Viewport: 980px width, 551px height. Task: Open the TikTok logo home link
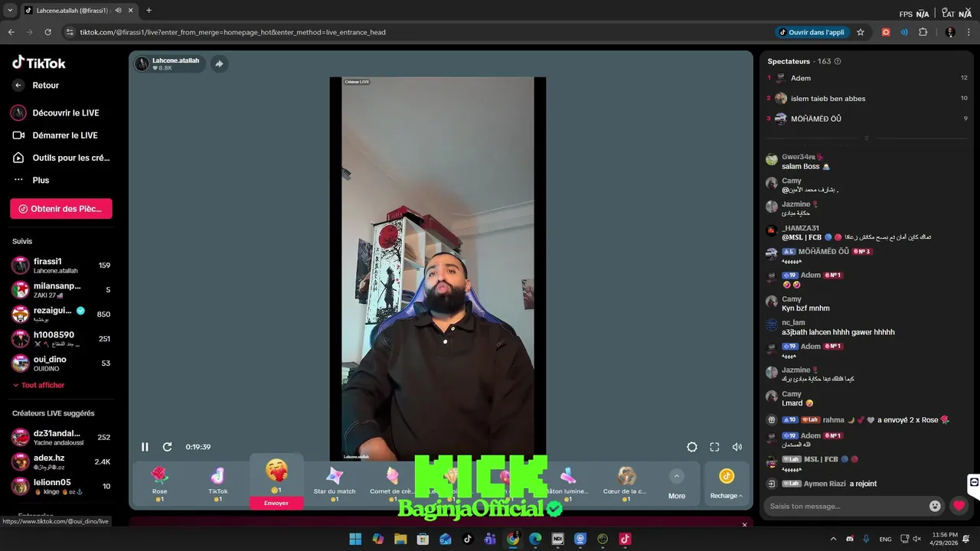(x=39, y=63)
